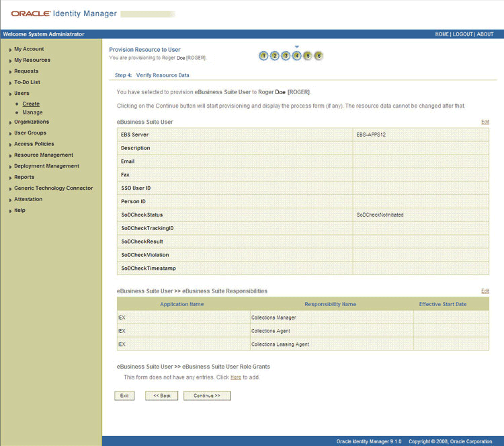
Task: Open Users section in sidebar
Action: pyautogui.click(x=22, y=93)
